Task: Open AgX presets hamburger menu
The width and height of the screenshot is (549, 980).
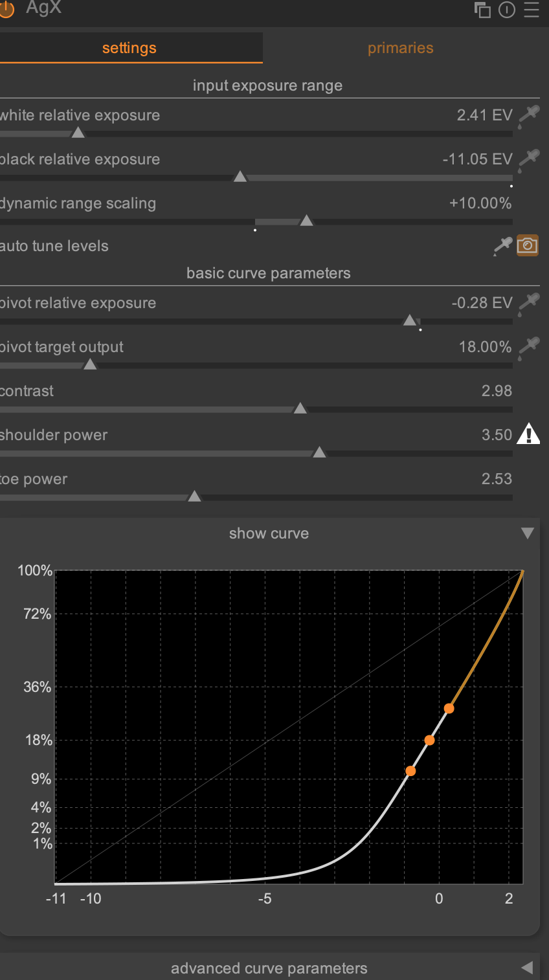Action: click(532, 10)
